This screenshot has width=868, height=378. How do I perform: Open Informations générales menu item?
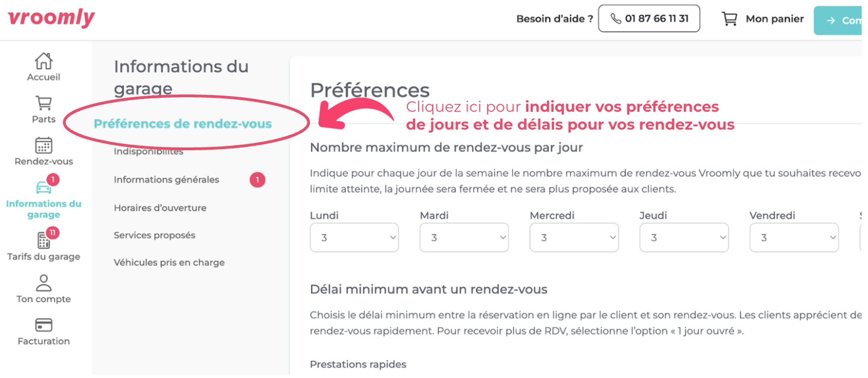(x=166, y=179)
